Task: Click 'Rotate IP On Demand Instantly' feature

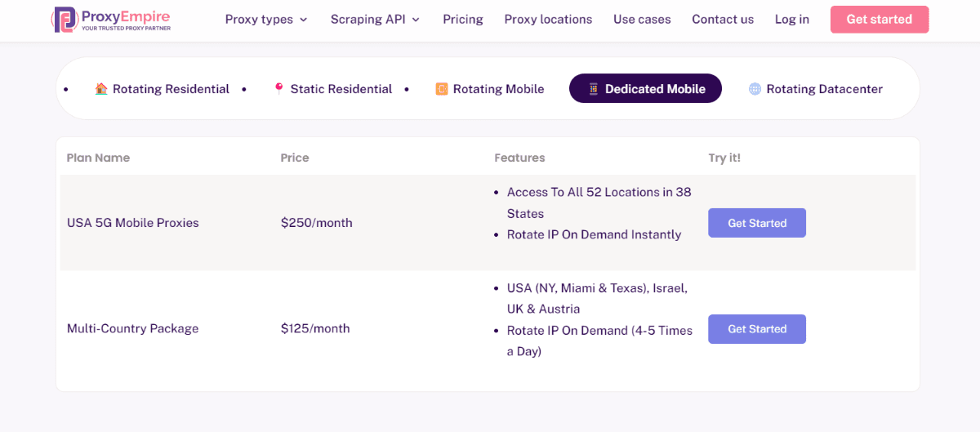Action: pyautogui.click(x=594, y=234)
